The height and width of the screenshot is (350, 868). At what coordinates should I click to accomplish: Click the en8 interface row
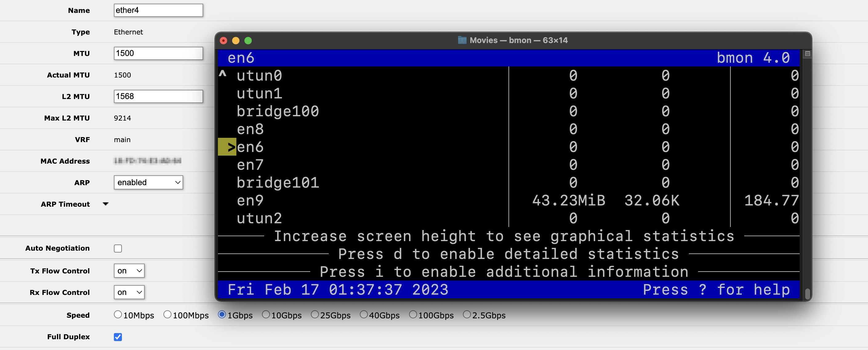509,129
